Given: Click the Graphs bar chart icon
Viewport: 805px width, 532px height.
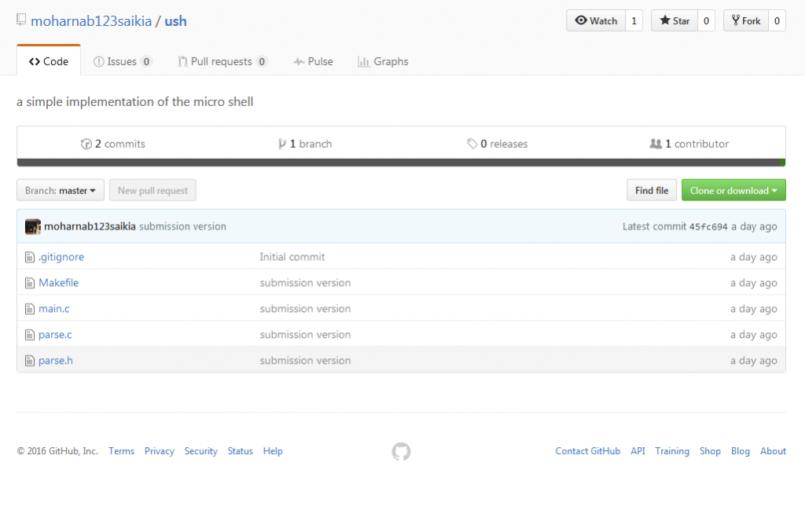Looking at the screenshot, I should (x=363, y=61).
